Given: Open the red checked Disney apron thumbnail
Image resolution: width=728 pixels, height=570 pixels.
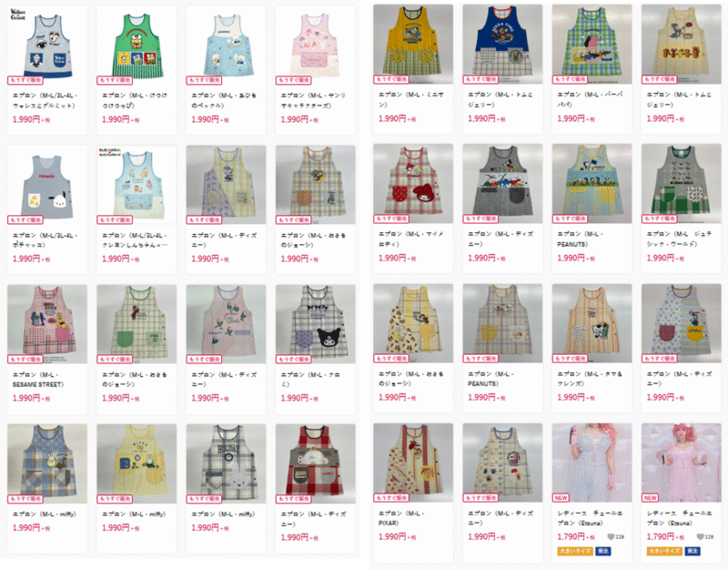Looking at the screenshot, I should [315, 463].
